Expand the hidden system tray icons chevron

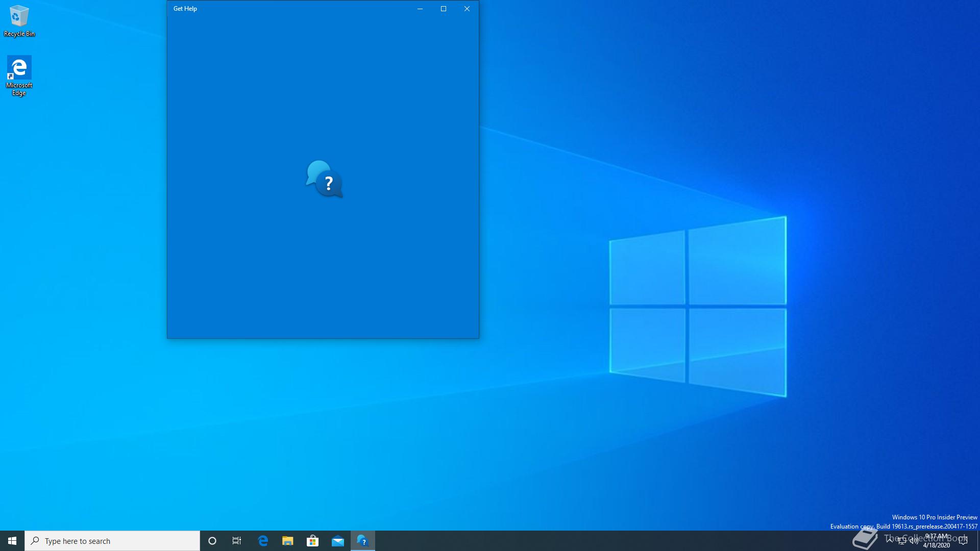(x=890, y=540)
